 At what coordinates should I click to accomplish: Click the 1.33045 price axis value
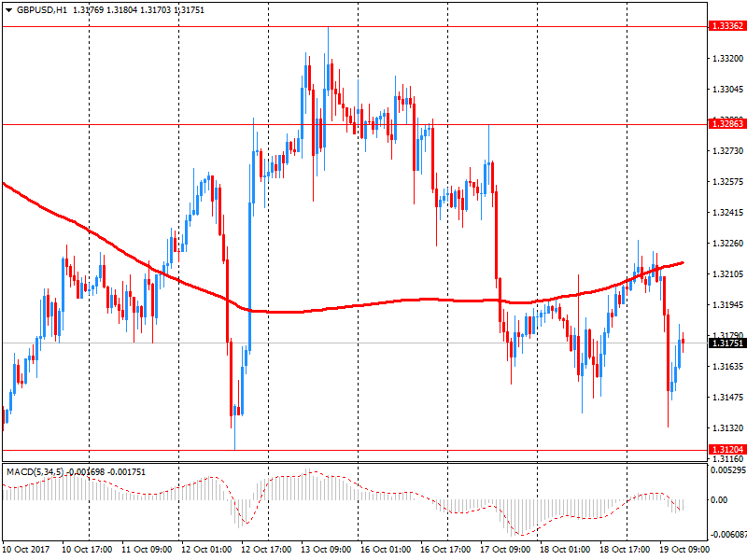coord(728,90)
